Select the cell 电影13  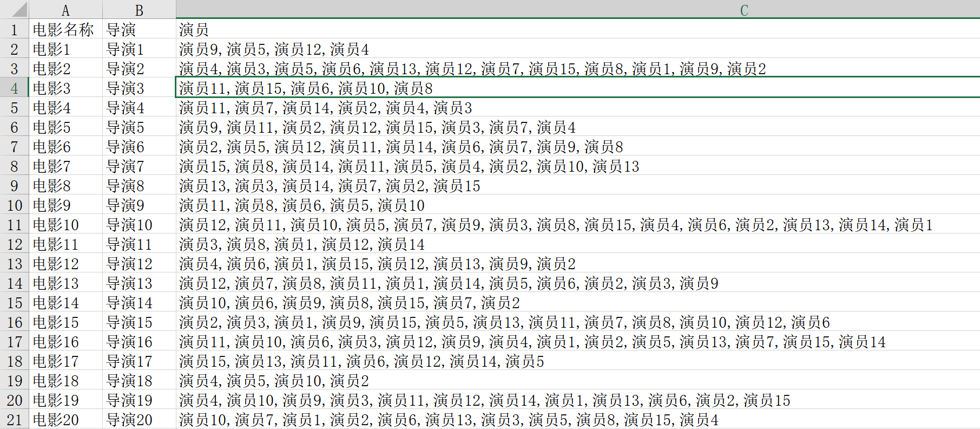tap(65, 283)
